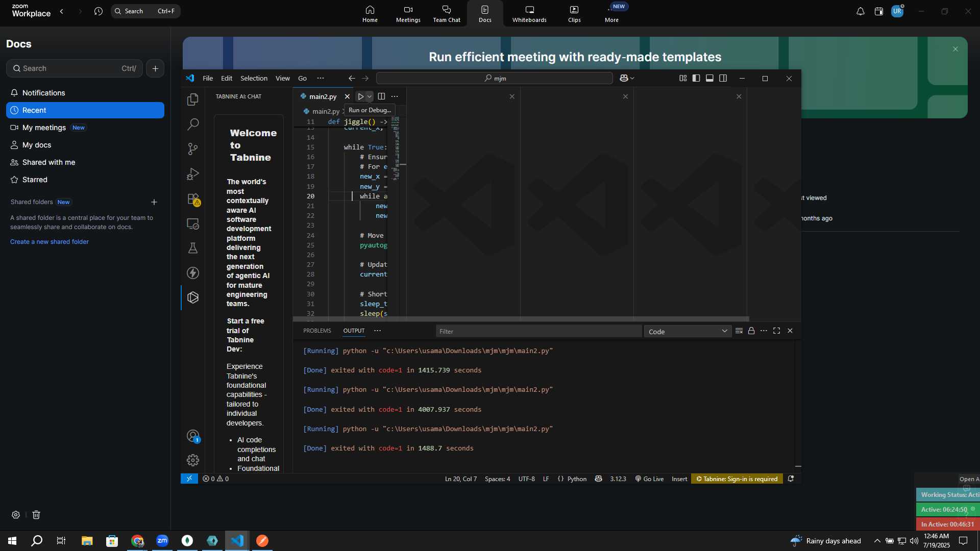This screenshot has width=980, height=551.
Task: Select the Tabnine AI activity bar icon
Action: point(193,297)
